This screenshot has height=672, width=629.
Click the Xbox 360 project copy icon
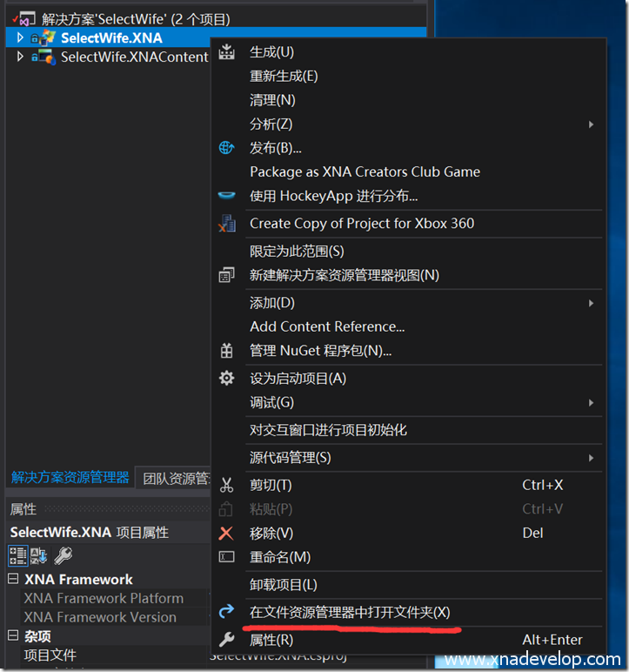(x=227, y=224)
